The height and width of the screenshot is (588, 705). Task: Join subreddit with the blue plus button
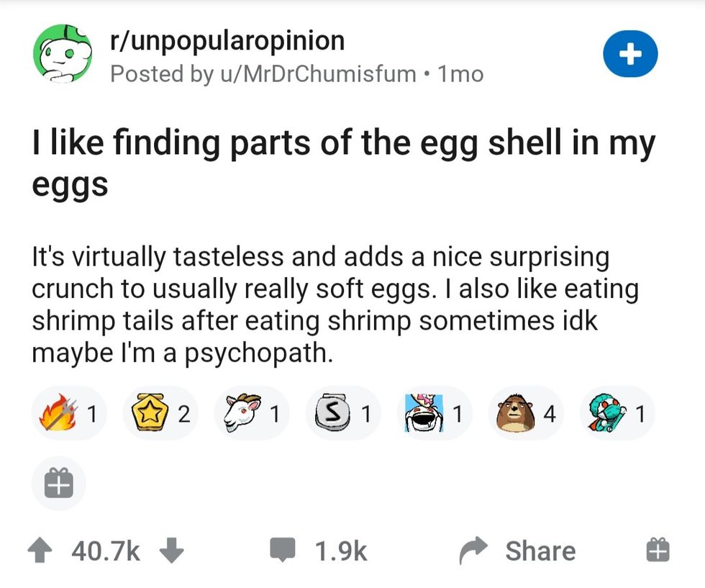[630, 55]
